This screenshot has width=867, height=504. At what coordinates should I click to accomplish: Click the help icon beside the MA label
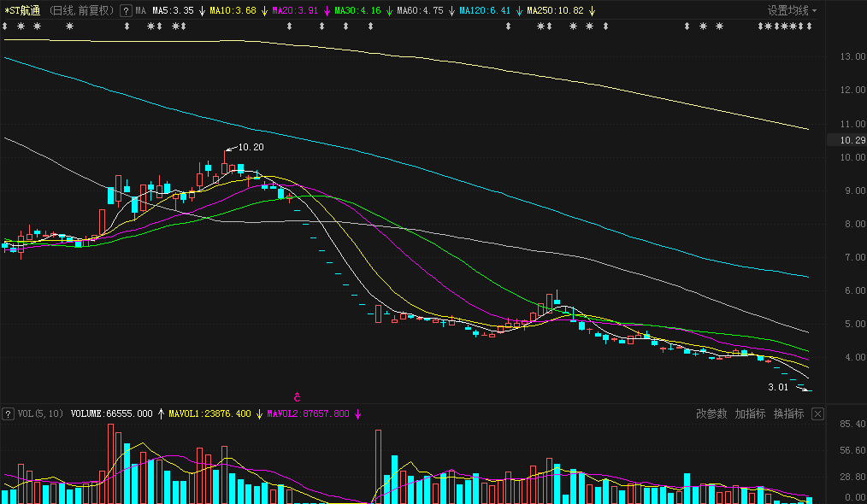tap(126, 11)
